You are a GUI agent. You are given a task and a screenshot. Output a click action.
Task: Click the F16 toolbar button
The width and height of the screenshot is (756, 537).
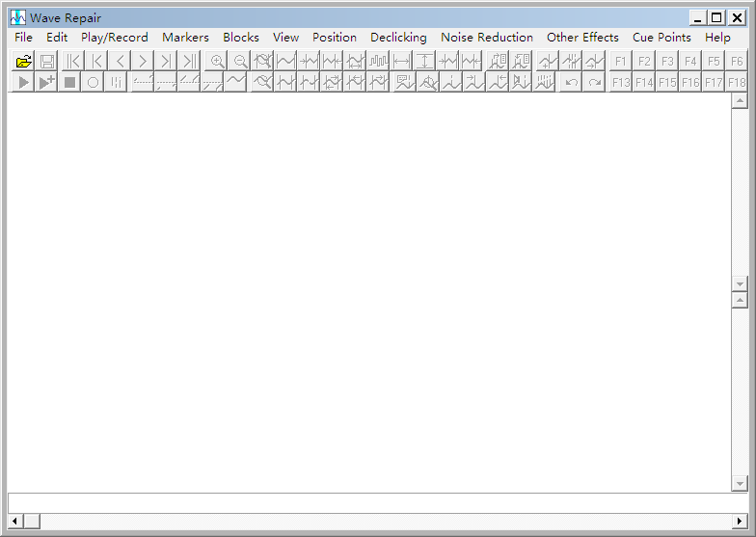click(690, 82)
